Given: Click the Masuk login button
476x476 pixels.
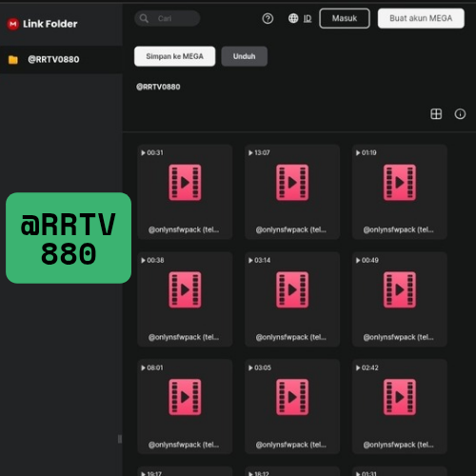Looking at the screenshot, I should [345, 18].
